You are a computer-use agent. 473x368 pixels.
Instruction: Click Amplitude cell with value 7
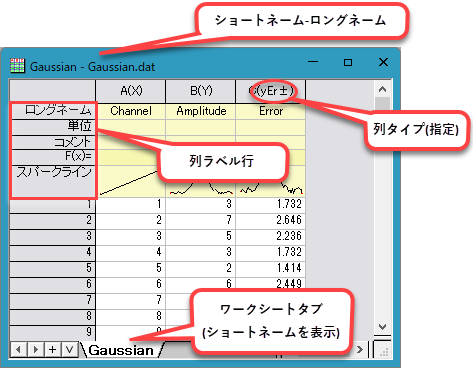click(201, 221)
